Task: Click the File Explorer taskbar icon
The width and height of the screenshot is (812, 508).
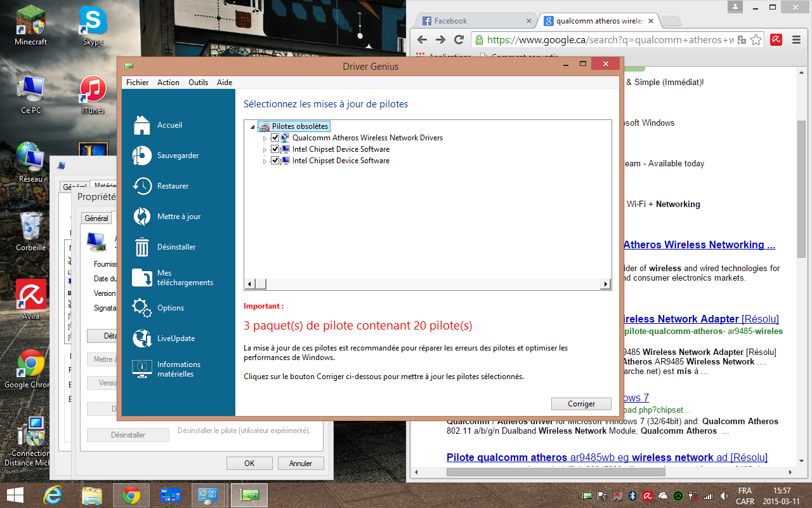Action: tap(92, 495)
